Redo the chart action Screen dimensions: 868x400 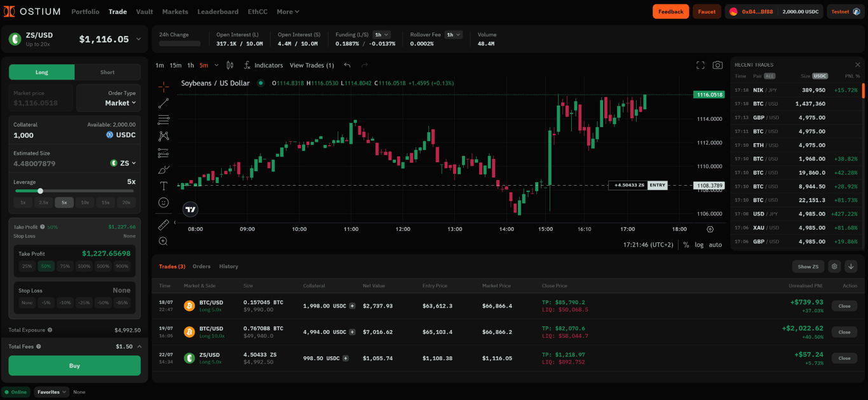click(365, 66)
